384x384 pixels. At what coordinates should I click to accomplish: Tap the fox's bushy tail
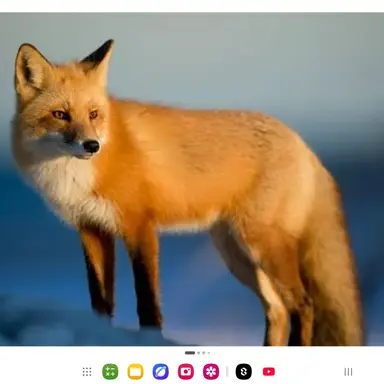tap(333, 267)
